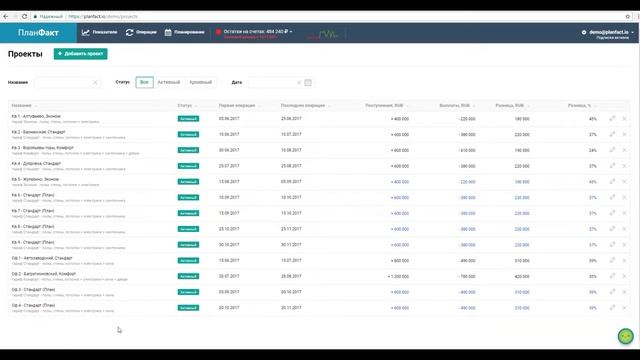Edit project Кв.2 - Варшавская, Стандарт
Screen dimensions: 640x360
[612, 134]
